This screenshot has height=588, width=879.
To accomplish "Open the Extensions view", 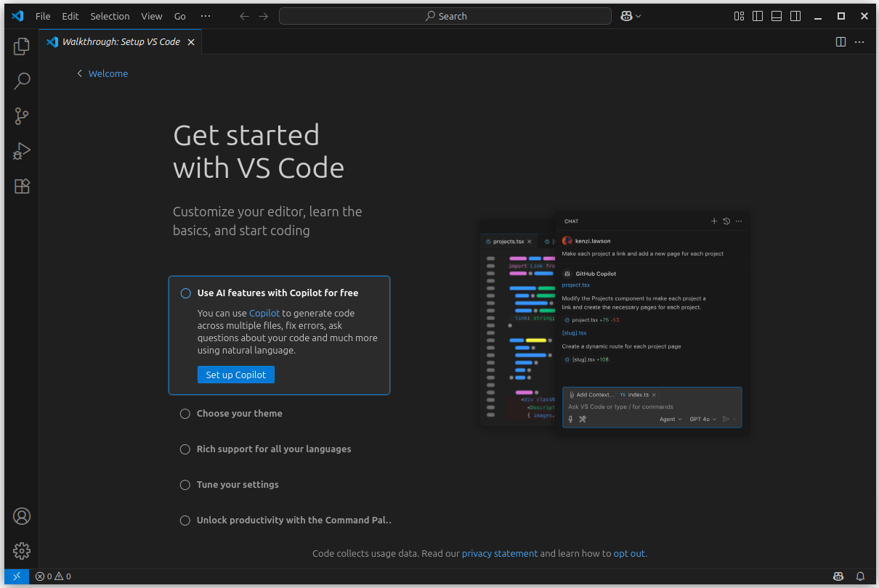I will tap(22, 187).
